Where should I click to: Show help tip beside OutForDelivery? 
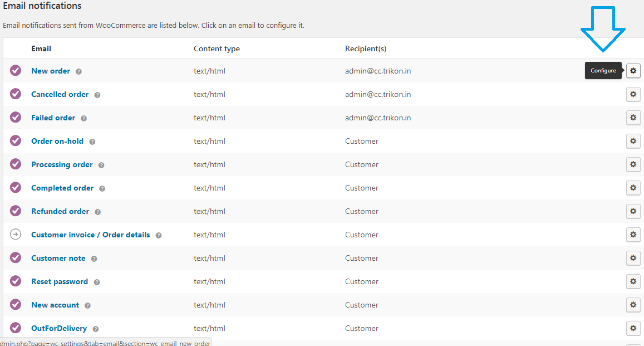pyautogui.click(x=96, y=329)
